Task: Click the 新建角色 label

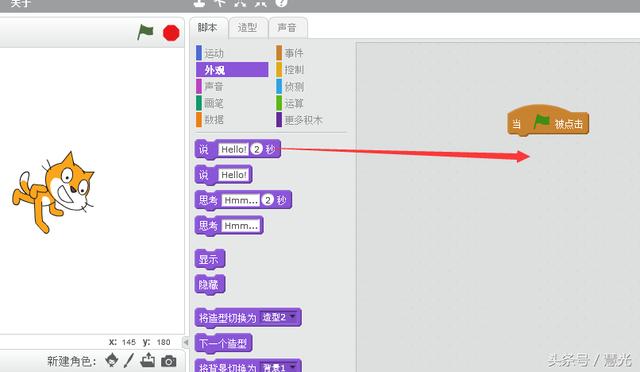Action: click(71, 361)
